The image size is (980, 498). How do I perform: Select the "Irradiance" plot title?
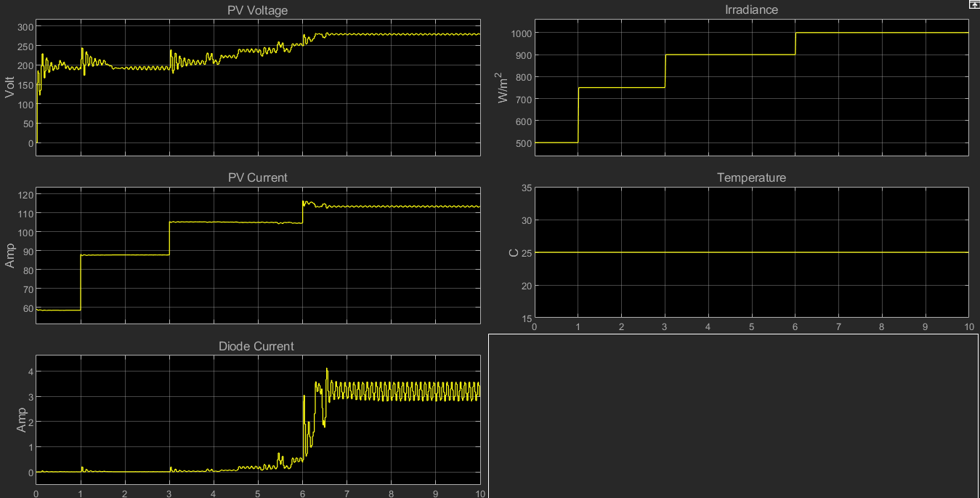(751, 9)
